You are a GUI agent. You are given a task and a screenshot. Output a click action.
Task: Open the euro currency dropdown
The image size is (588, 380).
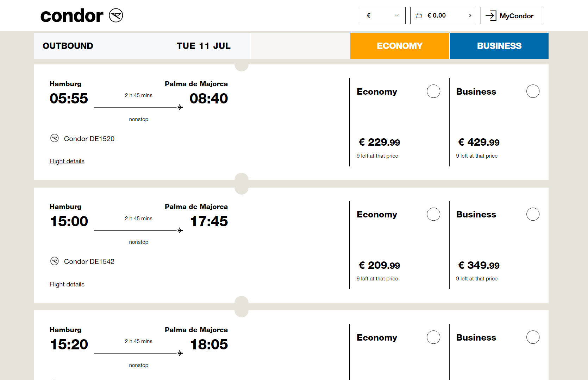point(383,15)
